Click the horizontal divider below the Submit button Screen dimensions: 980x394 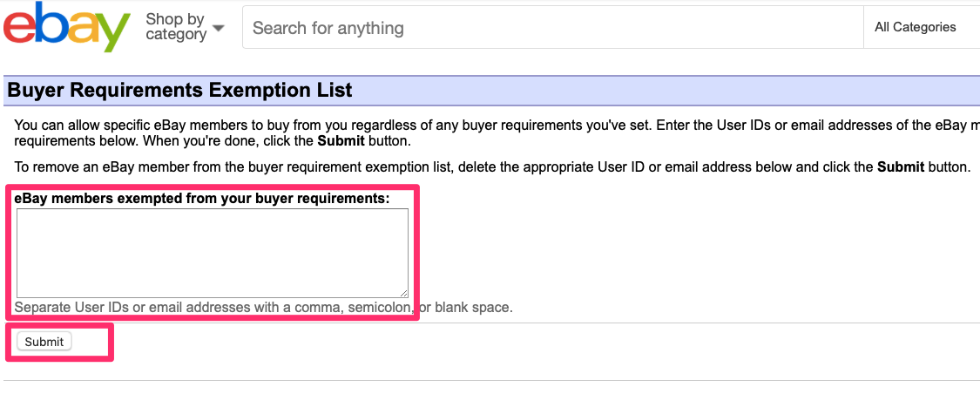coord(490,380)
